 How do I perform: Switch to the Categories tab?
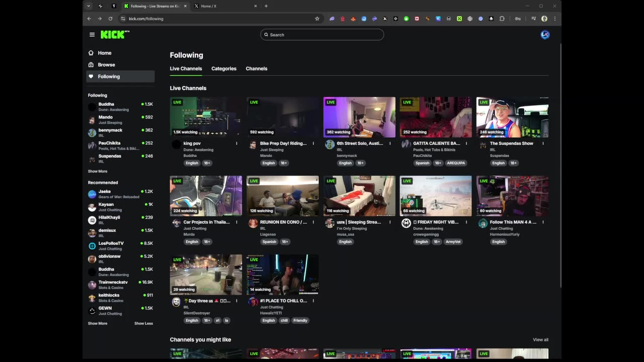pyautogui.click(x=224, y=68)
